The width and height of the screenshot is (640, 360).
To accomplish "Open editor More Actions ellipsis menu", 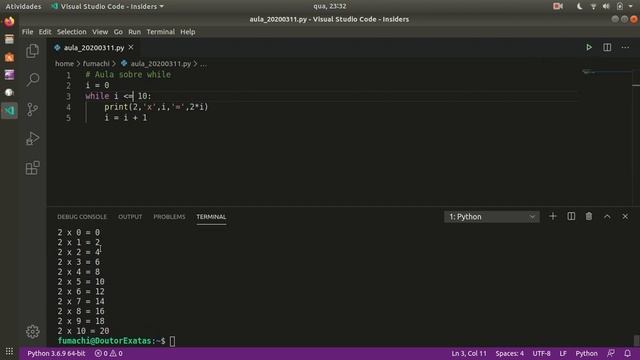I will click(625, 47).
